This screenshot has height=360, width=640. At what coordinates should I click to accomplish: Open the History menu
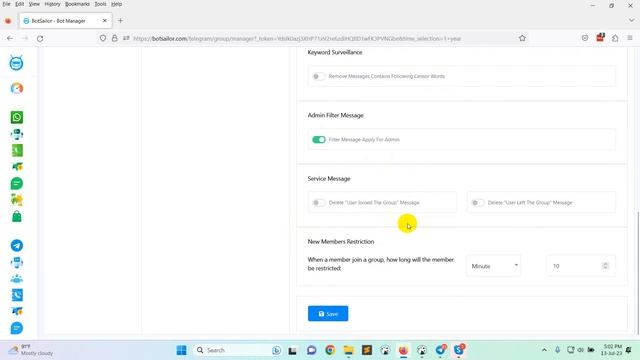pos(52,4)
